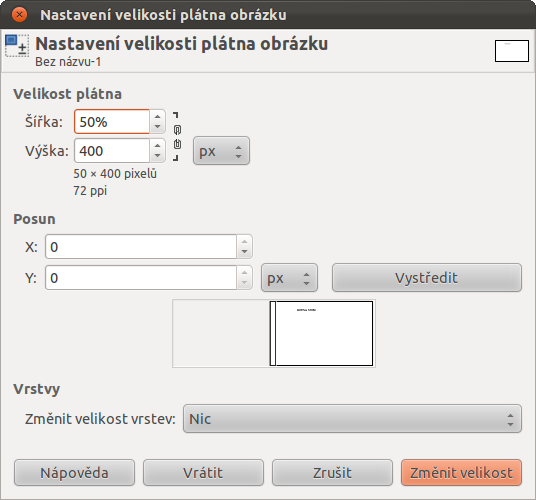Increase Výška with up arrow
This screenshot has width=536, height=500.
[158, 145]
